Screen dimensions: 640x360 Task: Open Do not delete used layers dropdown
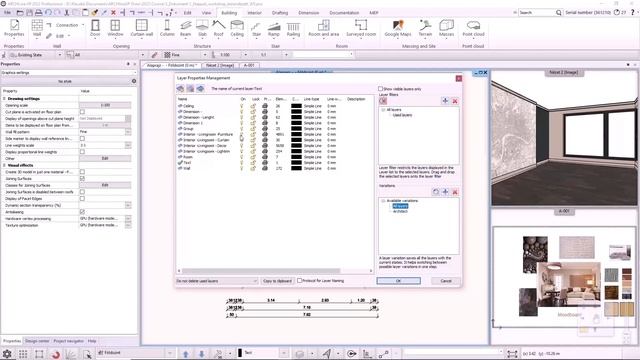217,281
